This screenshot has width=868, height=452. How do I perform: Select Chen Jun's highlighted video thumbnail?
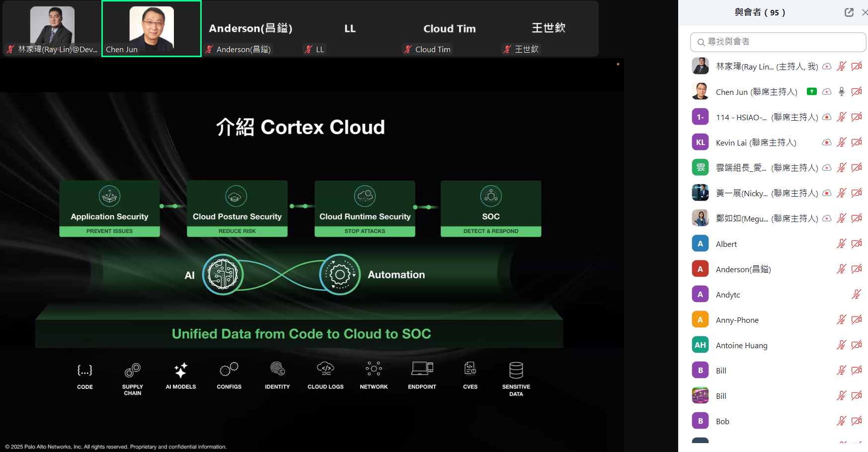pos(152,29)
